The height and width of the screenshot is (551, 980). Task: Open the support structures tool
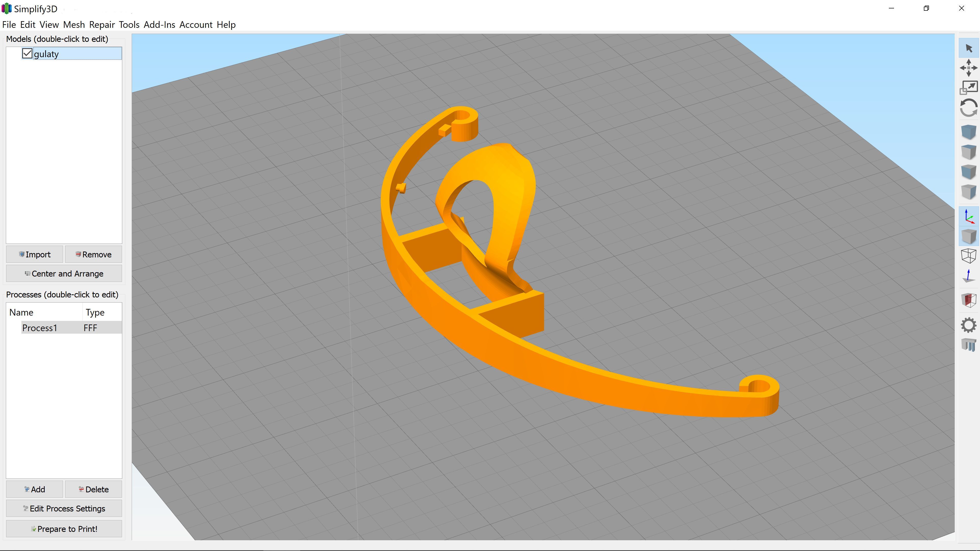pos(969,345)
